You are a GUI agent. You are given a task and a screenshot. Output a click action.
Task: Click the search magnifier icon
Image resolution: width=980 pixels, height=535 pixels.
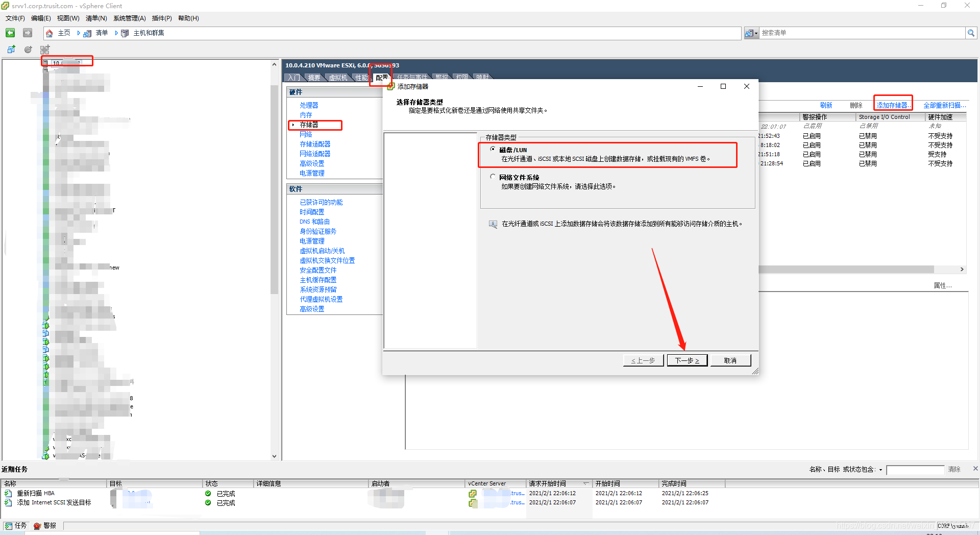971,33
